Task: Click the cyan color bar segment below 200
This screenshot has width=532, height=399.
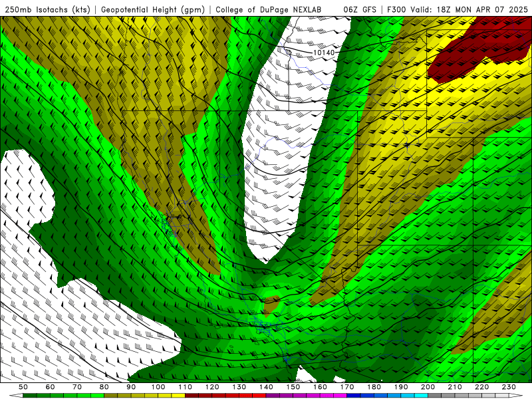Action: tap(421, 396)
